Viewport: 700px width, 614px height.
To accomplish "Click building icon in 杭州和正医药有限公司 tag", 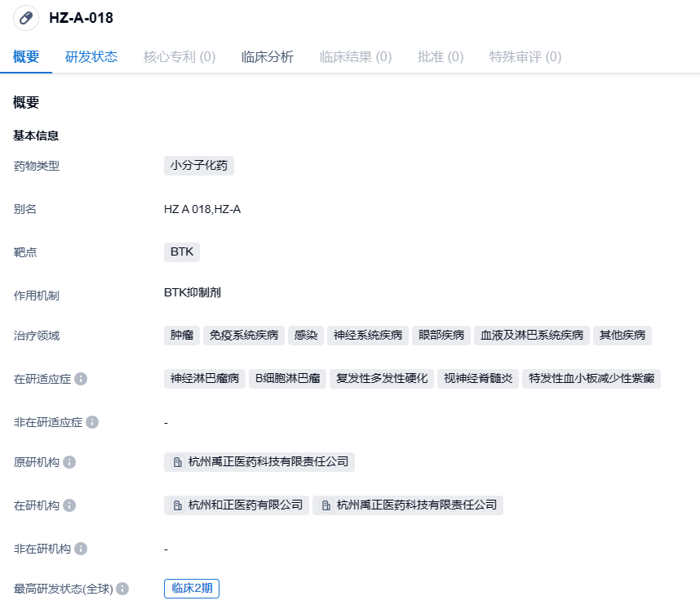I will [x=178, y=505].
